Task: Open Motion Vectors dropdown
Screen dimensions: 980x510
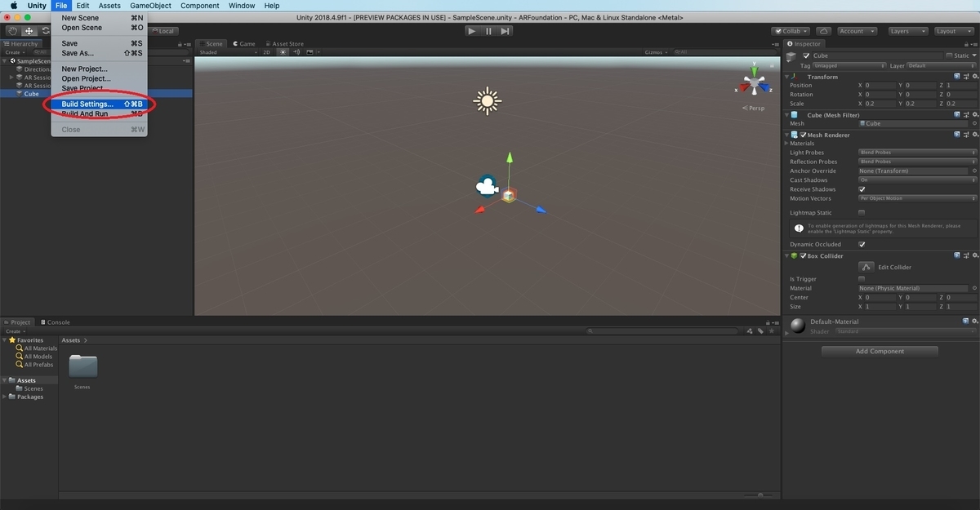Action: tap(918, 198)
